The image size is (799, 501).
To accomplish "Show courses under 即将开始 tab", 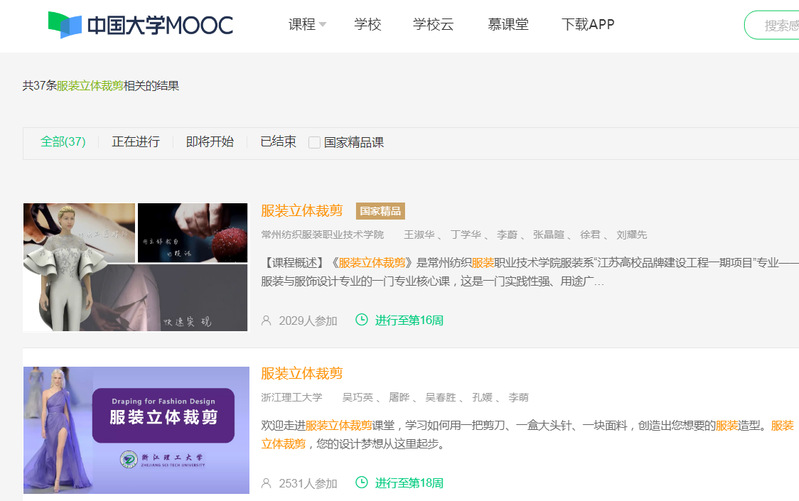I will click(x=210, y=142).
